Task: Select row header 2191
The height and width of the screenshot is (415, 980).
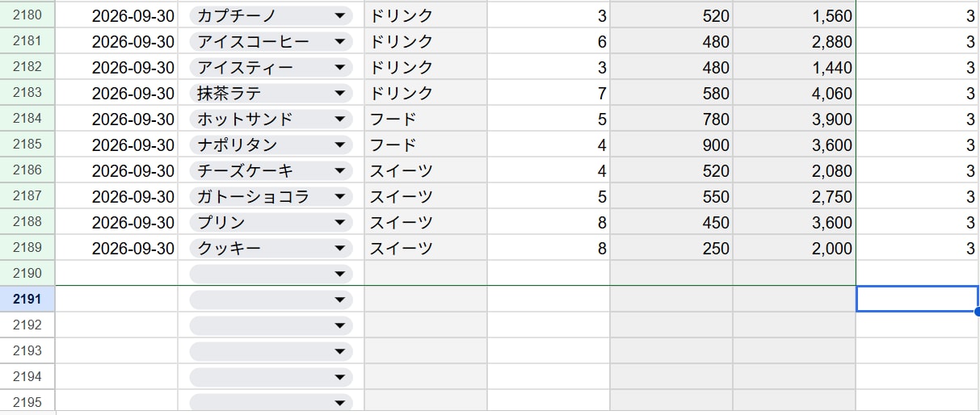Action: pyautogui.click(x=27, y=300)
